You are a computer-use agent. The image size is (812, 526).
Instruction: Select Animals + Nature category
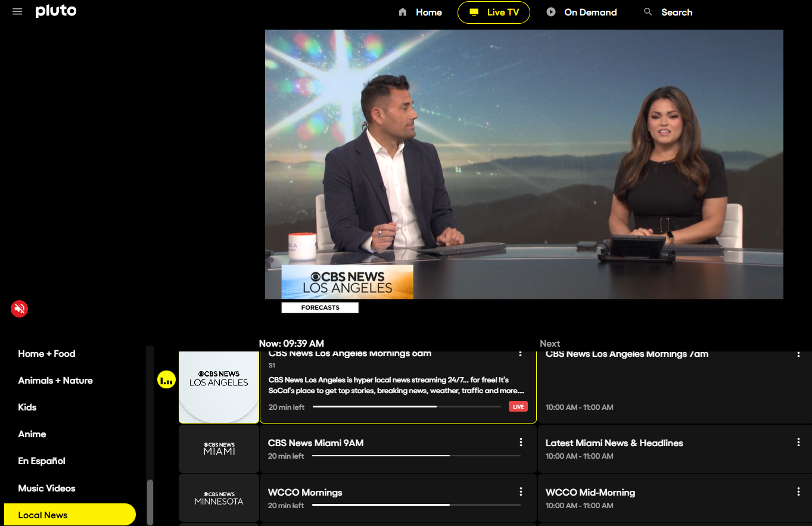point(55,381)
